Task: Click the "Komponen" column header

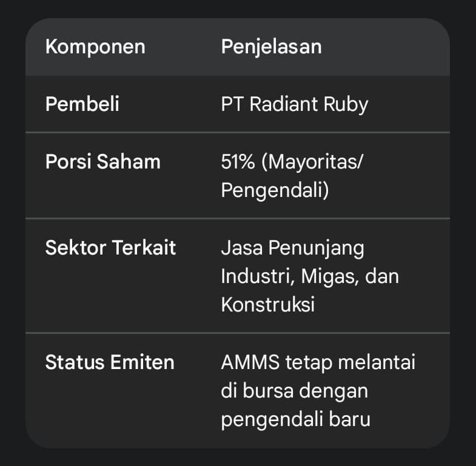Action: [95, 47]
